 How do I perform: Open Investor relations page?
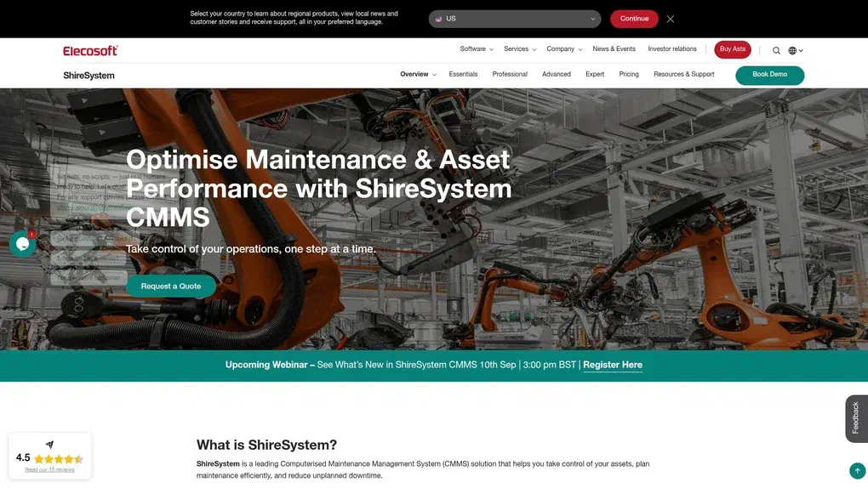coord(672,49)
